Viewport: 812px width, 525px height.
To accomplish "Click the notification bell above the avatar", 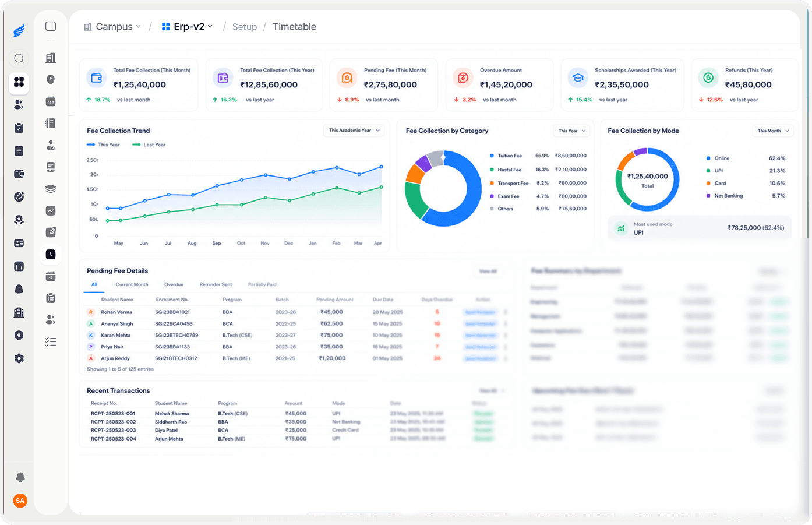I will [20, 477].
